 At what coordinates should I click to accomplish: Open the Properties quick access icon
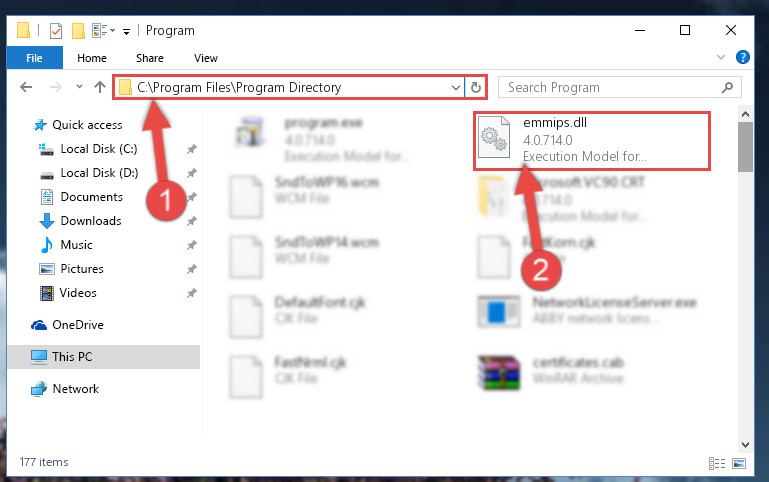[56, 31]
